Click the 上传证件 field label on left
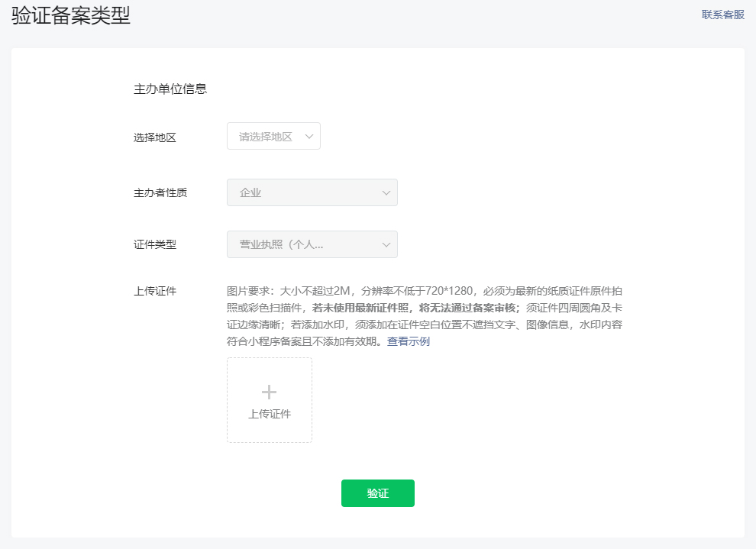The width and height of the screenshot is (756, 549). 155,291
